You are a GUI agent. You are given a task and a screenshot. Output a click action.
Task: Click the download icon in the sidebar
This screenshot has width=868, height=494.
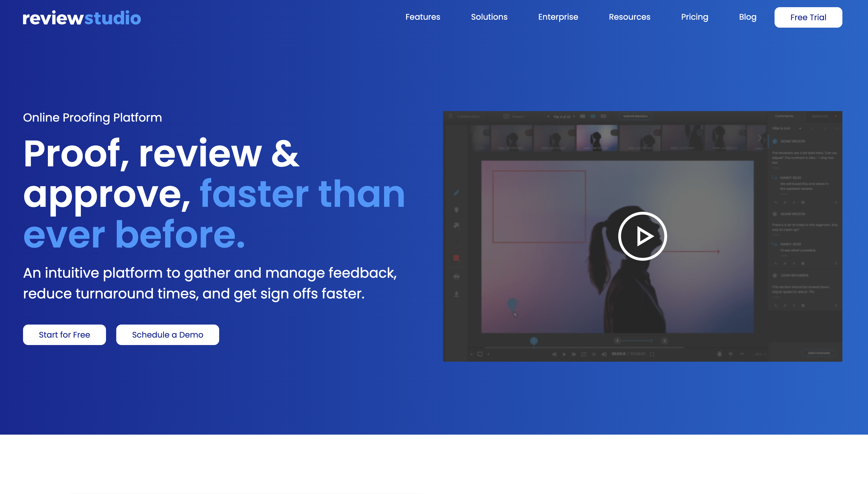pos(456,294)
